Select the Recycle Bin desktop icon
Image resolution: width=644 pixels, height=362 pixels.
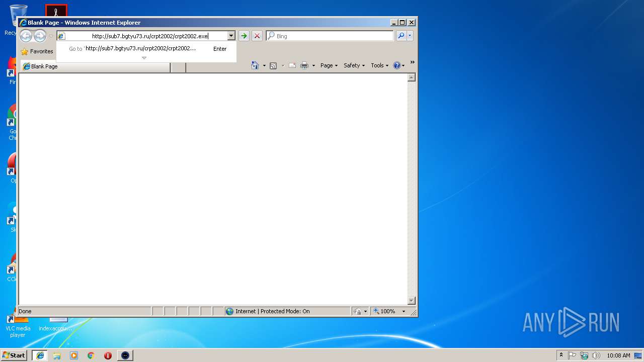point(14,20)
